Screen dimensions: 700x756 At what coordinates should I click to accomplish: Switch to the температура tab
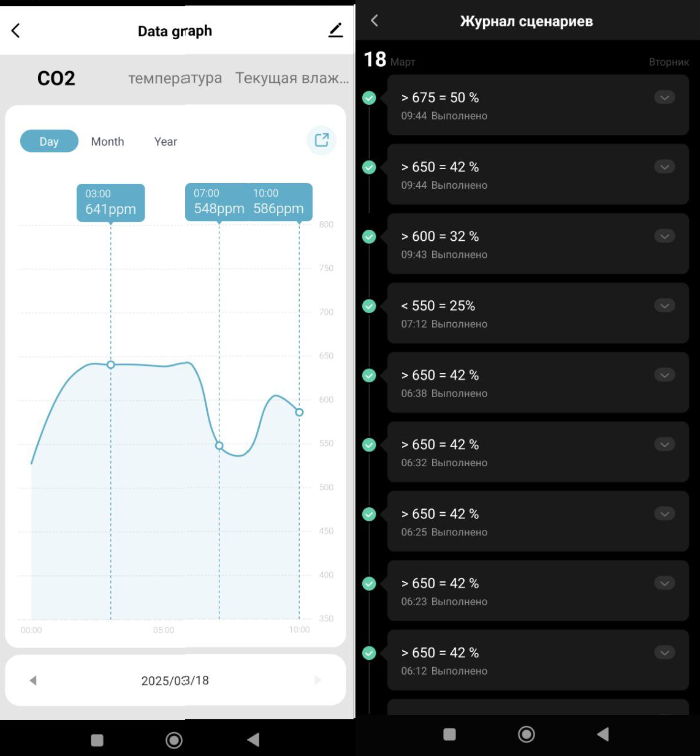[175, 78]
